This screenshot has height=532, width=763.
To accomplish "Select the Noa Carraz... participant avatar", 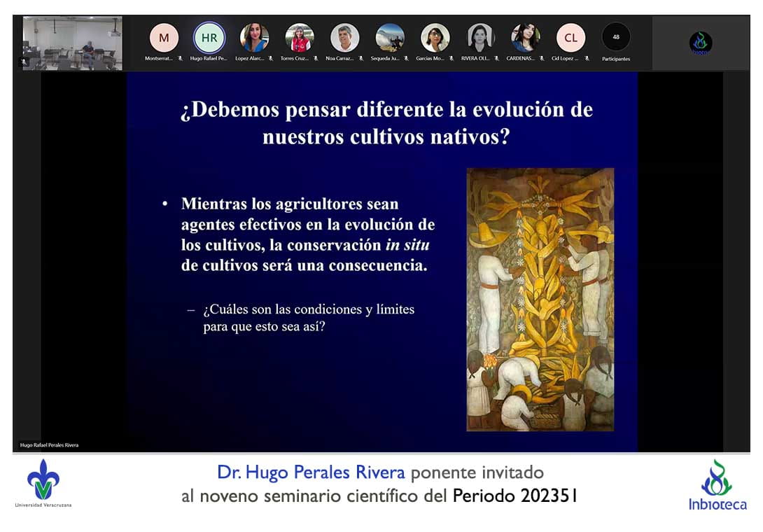I will (345, 38).
